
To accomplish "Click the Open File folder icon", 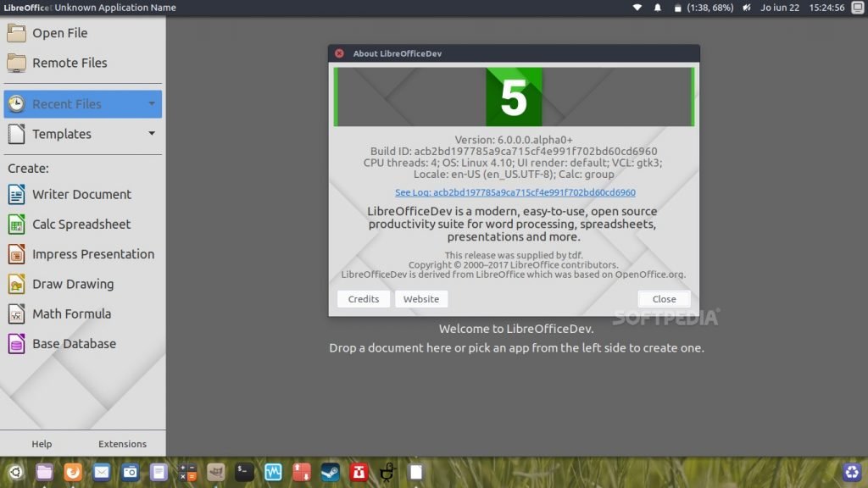I will (16, 33).
